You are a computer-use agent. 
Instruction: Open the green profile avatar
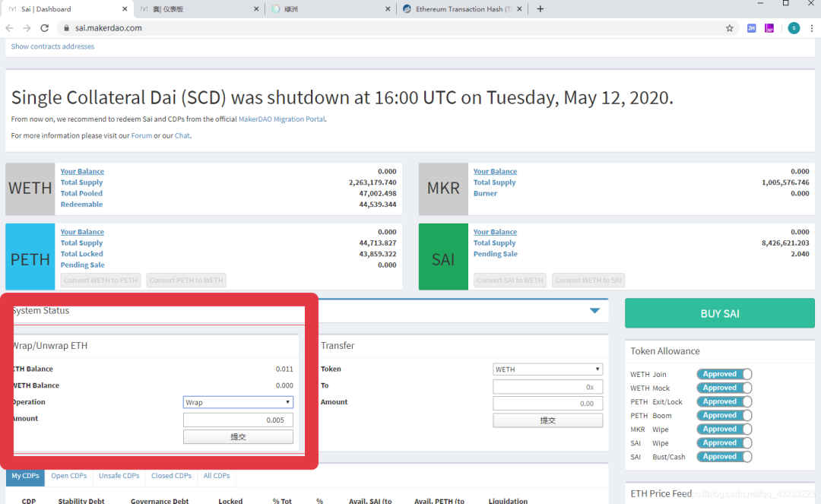point(794,28)
